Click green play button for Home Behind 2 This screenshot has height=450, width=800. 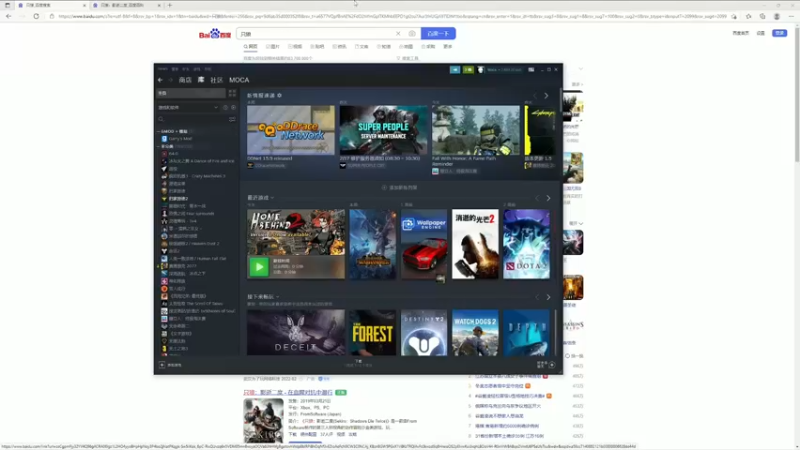(x=259, y=267)
